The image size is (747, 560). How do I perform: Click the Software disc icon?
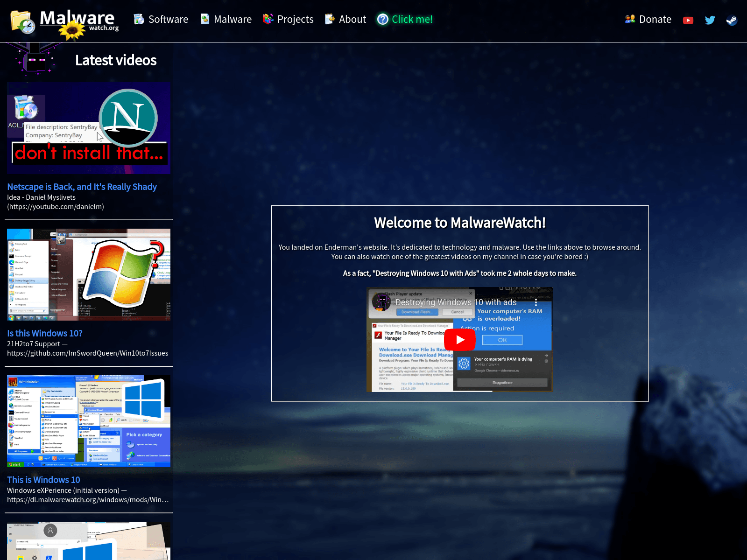point(139,19)
